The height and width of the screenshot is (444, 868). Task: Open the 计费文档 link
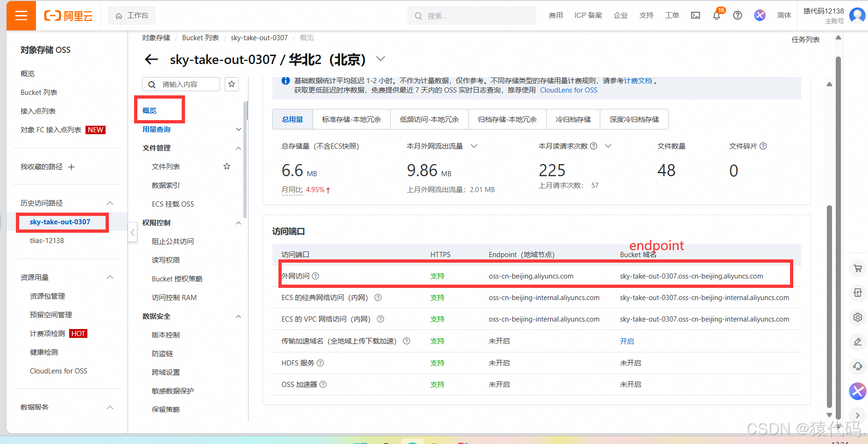point(638,81)
